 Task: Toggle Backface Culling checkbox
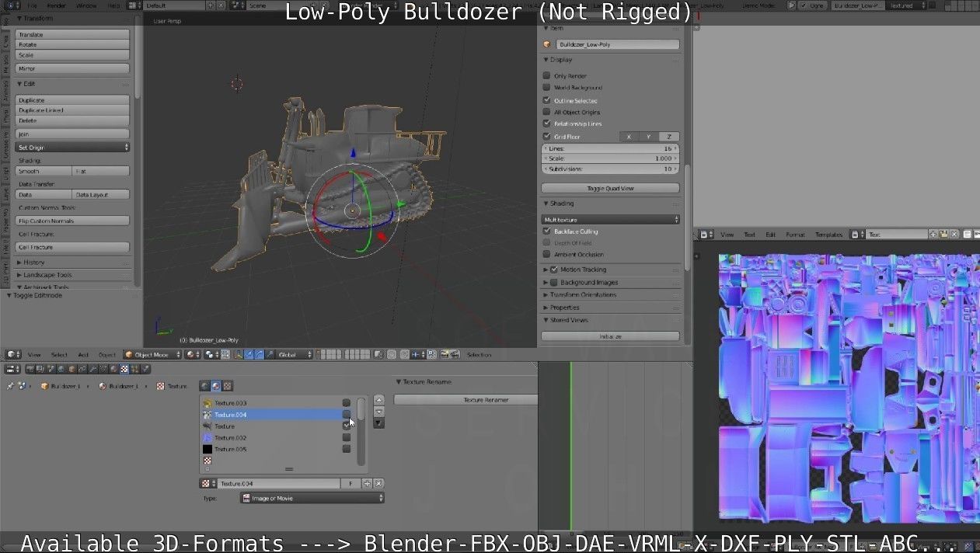[x=547, y=231]
